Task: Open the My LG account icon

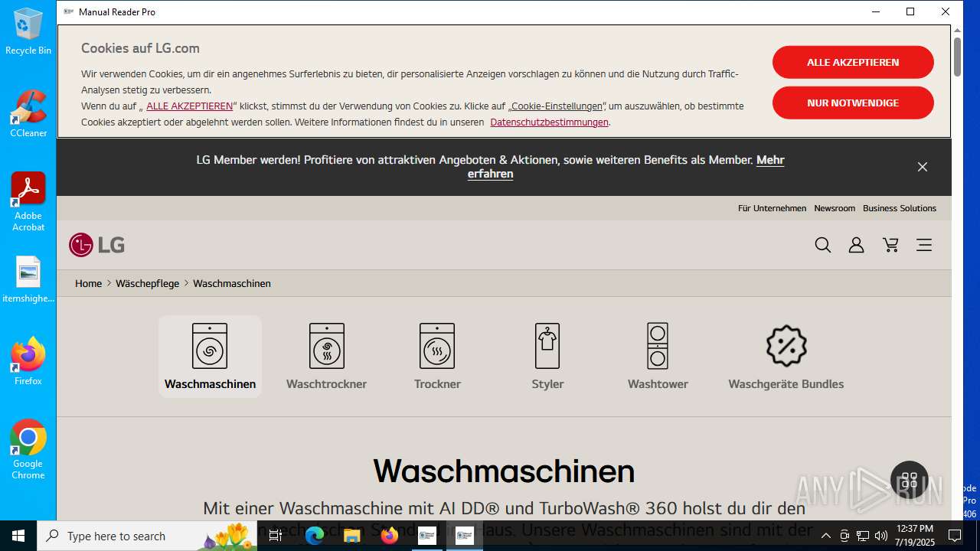Action: point(856,245)
